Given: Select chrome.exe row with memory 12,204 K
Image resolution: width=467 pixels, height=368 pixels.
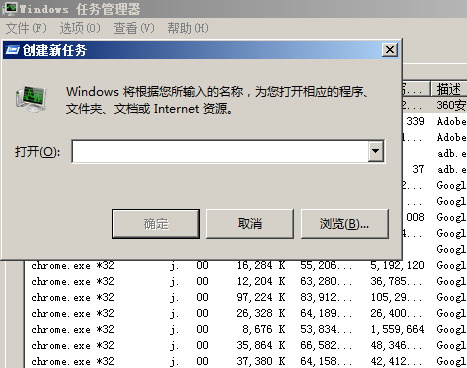Looking at the screenshot, I should 246,281.
